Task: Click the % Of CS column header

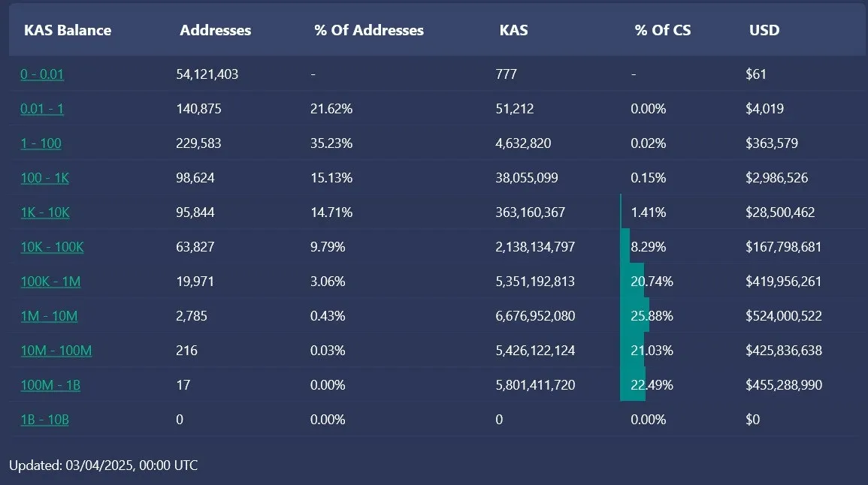Action: coord(663,31)
